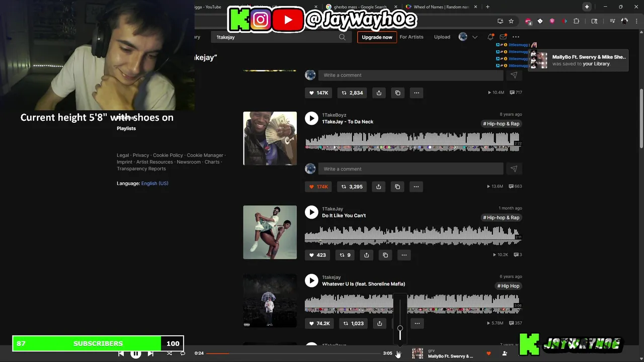
Task: Open the For Artists page
Action: point(412,37)
